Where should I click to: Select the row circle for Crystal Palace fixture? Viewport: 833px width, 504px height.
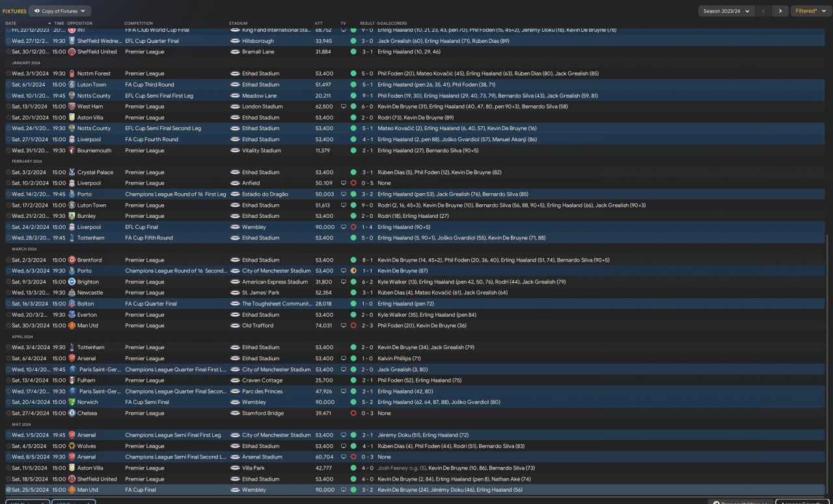click(8, 172)
